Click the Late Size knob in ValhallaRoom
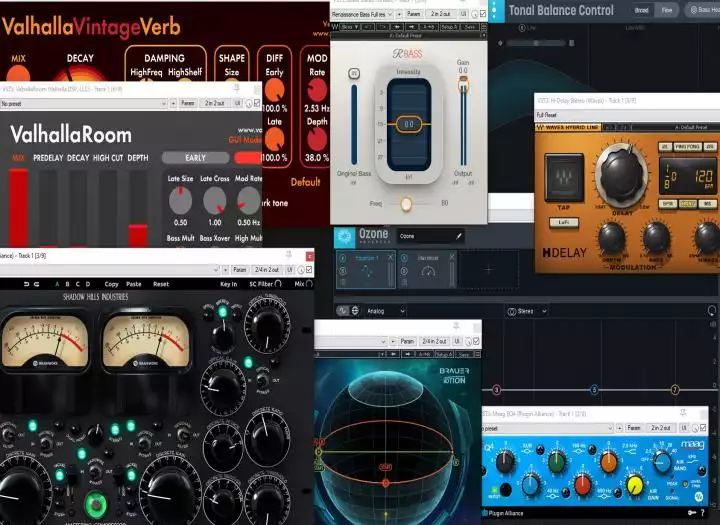Screen dimensions: 720x525 coord(180,200)
